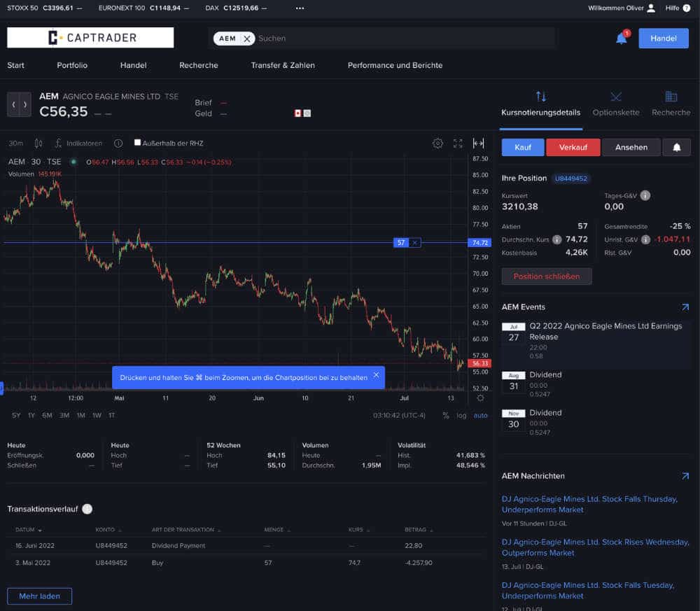Sort transactions by Konto column
This screenshot has height=611, width=700.
click(108, 530)
